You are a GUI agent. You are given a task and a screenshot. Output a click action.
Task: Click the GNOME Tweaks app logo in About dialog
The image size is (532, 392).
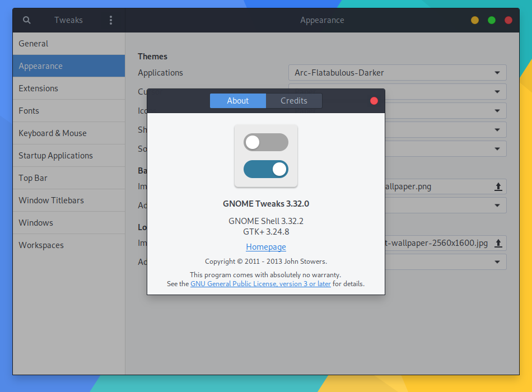click(x=266, y=156)
